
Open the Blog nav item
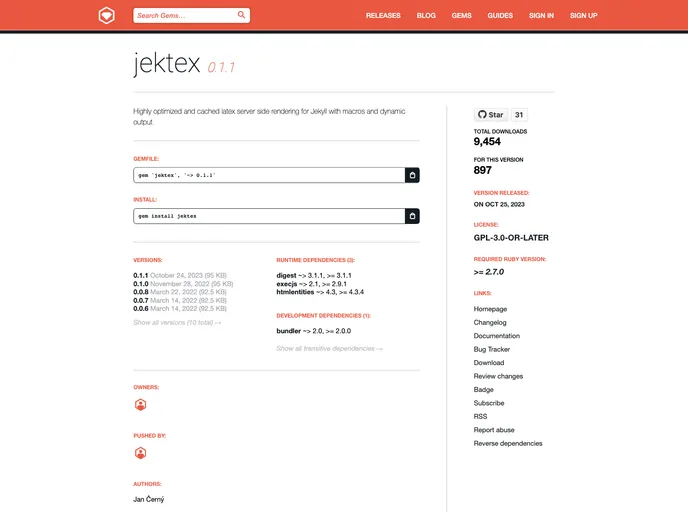point(426,15)
